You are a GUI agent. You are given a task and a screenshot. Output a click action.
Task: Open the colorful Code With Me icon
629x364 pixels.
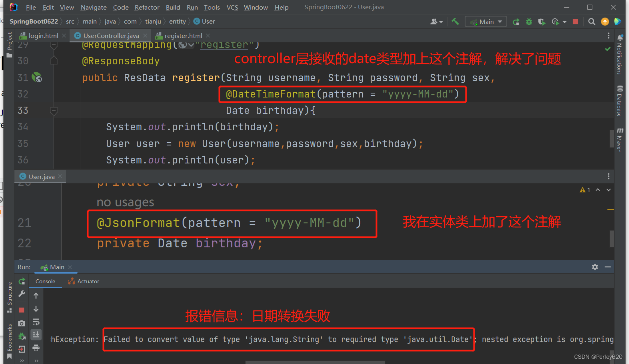click(618, 22)
